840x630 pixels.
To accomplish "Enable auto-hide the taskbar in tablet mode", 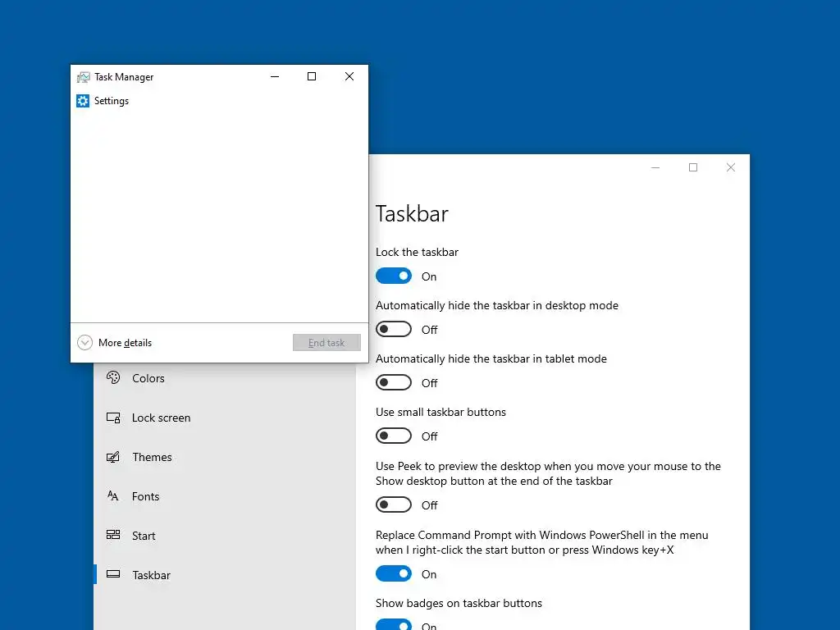I will 394,382.
